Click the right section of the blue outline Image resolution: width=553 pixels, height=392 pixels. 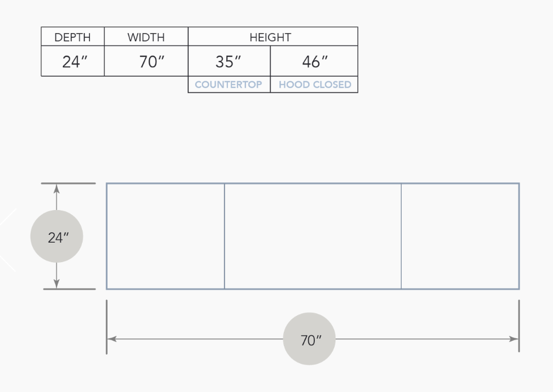(460, 236)
